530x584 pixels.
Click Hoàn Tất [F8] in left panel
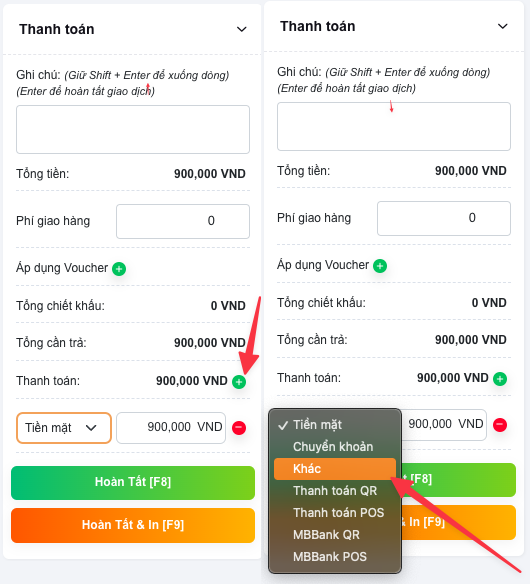pyautogui.click(x=133, y=483)
